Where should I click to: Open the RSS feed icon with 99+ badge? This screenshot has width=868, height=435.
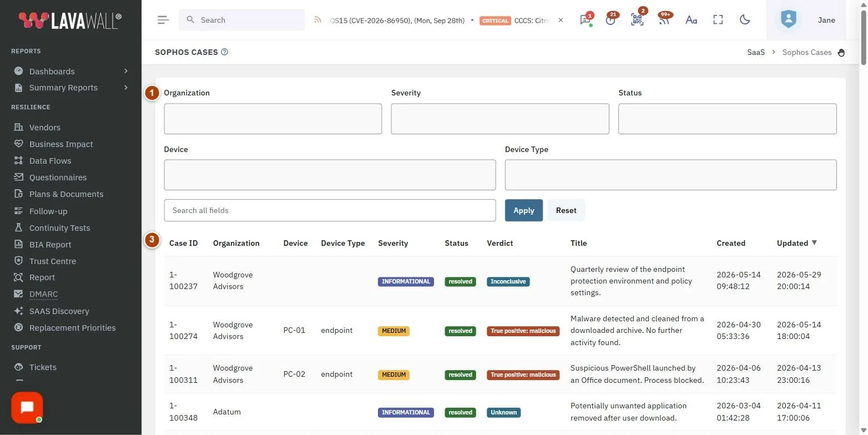[664, 20]
